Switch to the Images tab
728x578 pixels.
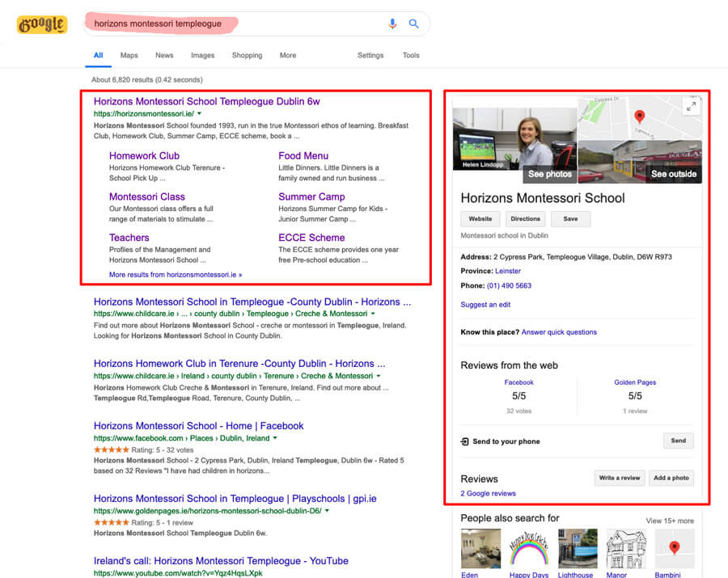pyautogui.click(x=203, y=55)
